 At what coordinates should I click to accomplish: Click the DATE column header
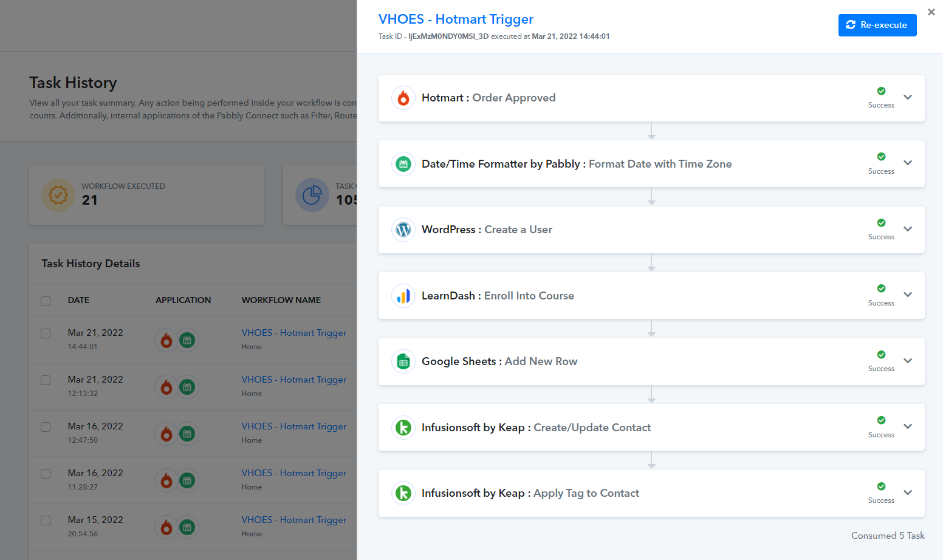pos(78,300)
